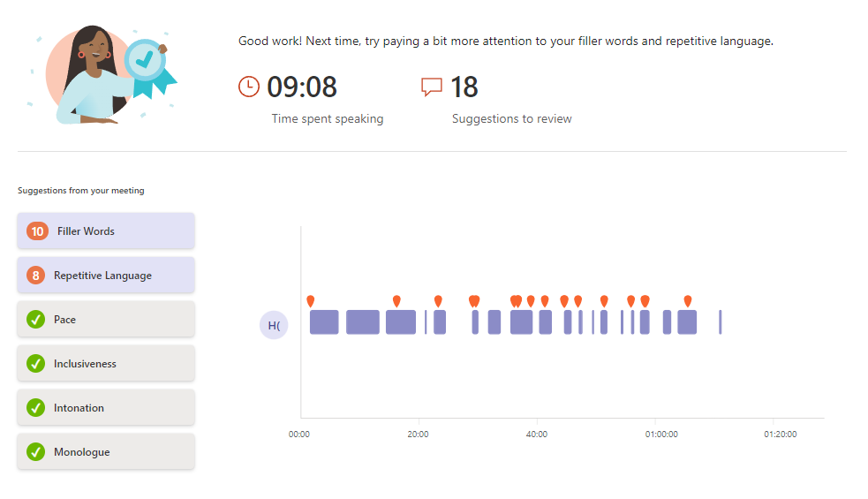This screenshot has height=499, width=868.
Task: Click the 01:00:00 timeline axis label
Action: pos(661,435)
